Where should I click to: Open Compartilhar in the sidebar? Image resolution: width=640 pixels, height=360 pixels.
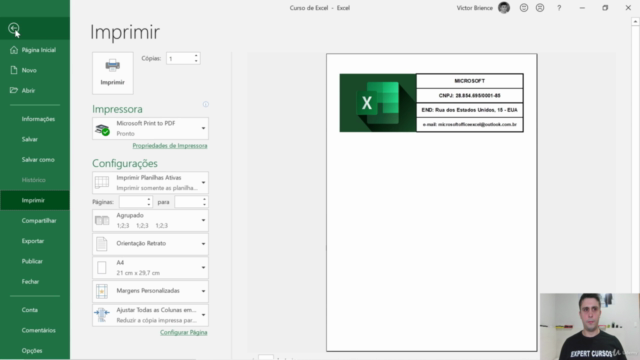pos(35,220)
